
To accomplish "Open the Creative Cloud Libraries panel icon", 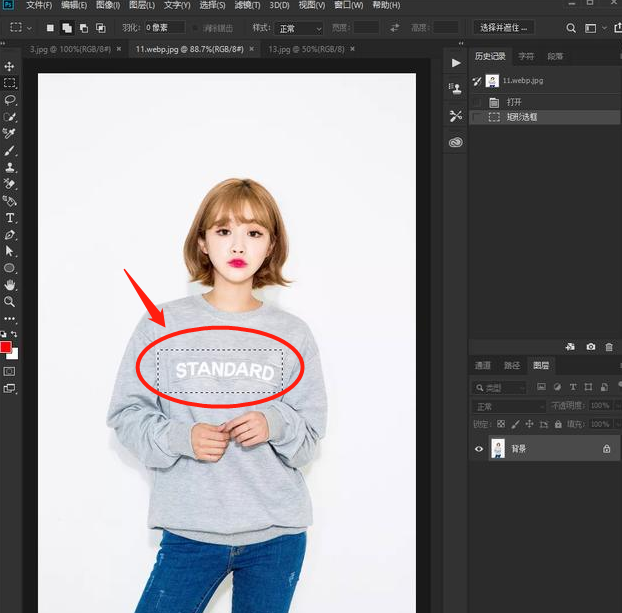I will 455,142.
